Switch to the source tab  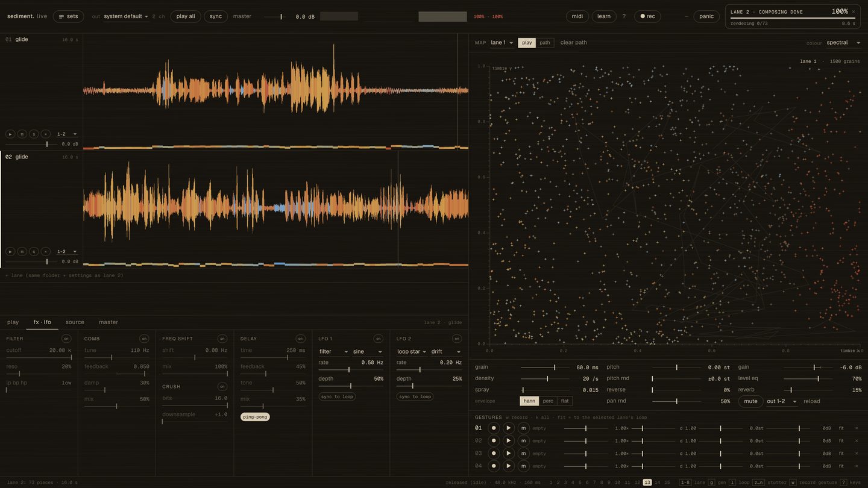tap(75, 322)
